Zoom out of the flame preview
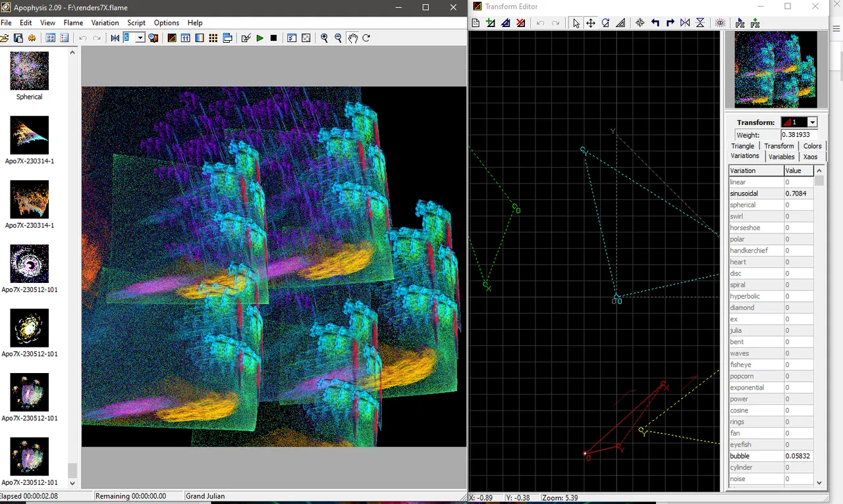The image size is (843, 504). pyautogui.click(x=338, y=38)
